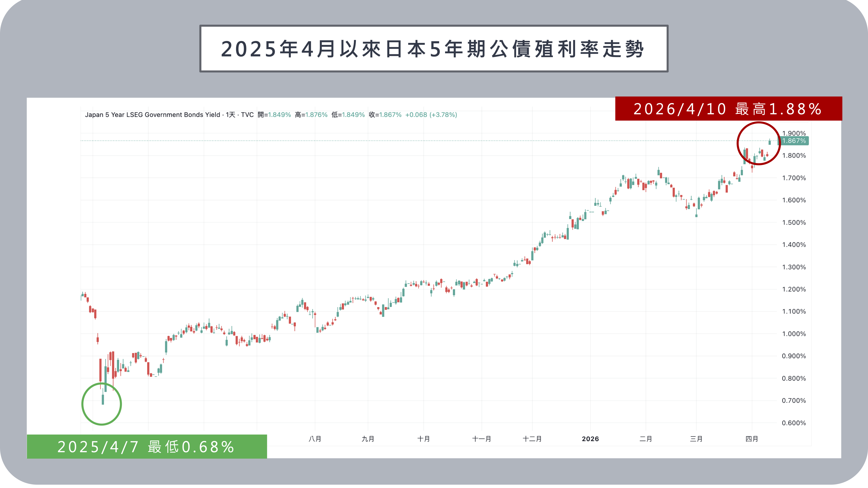This screenshot has height=488, width=868.
Task: Click the bold 2026 axis label
Action: point(590,439)
